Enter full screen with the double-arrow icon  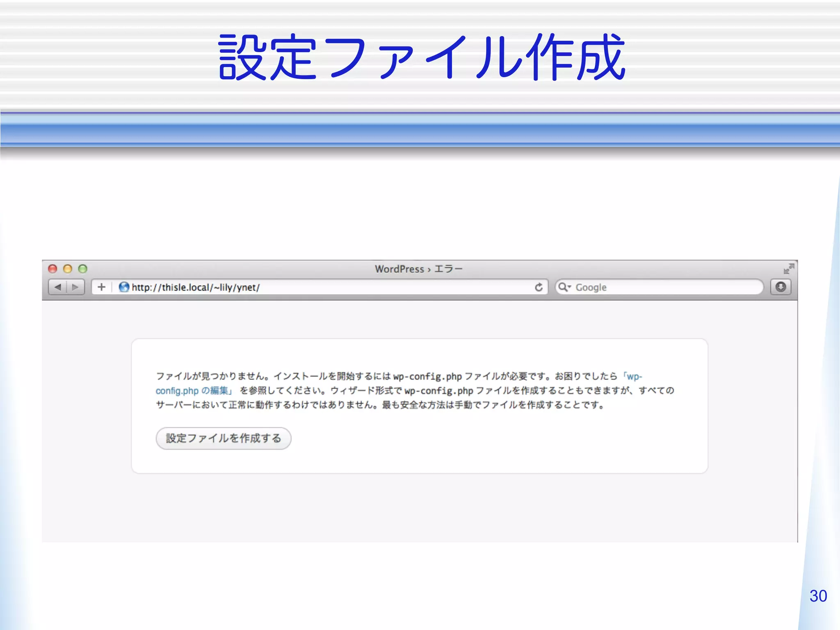pyautogui.click(x=788, y=269)
